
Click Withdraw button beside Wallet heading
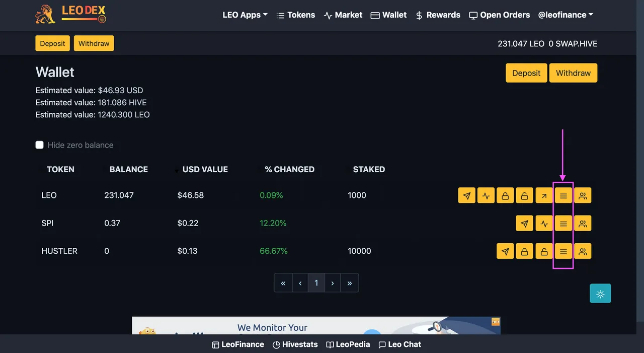point(573,73)
